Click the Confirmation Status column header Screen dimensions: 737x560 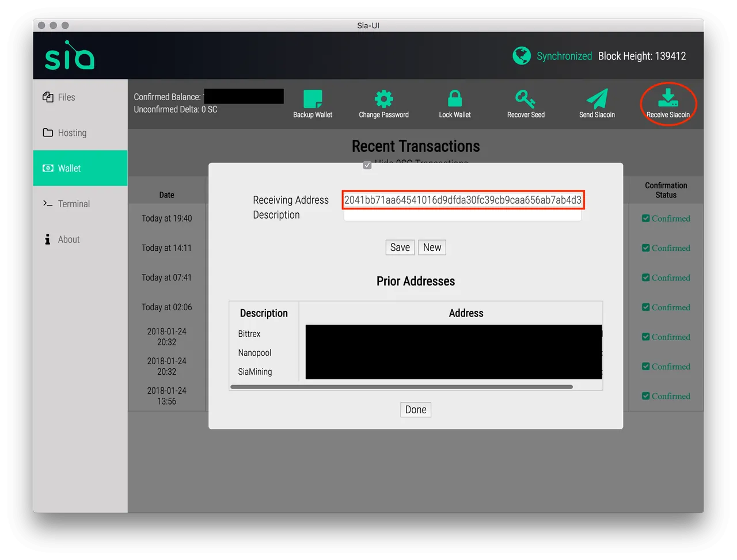click(666, 190)
